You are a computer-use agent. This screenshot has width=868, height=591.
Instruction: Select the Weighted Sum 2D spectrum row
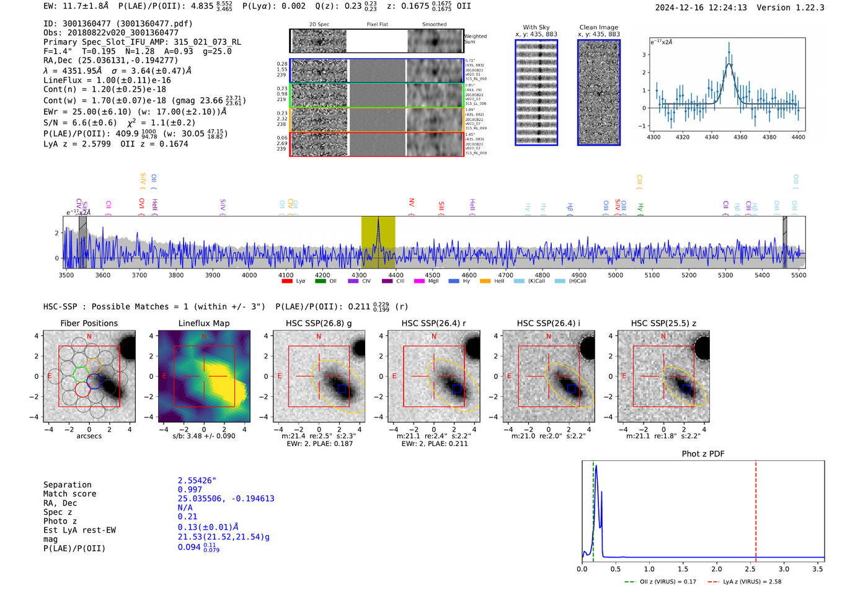(x=376, y=41)
